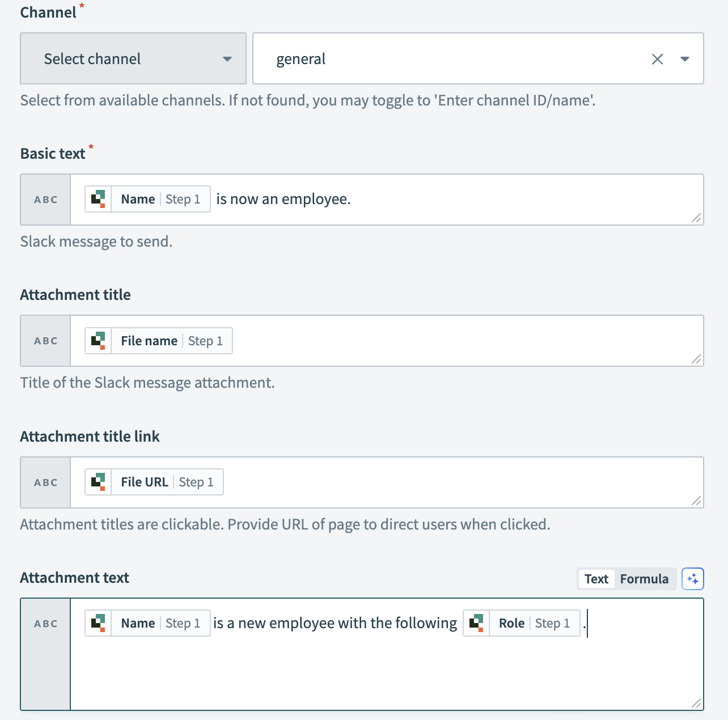728x720 pixels.
Task: Select the Role Step 1 variable pill
Action: pyautogui.click(x=520, y=623)
